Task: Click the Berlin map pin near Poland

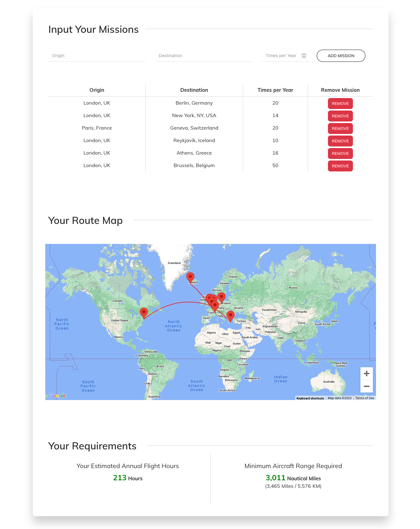Action: [222, 298]
